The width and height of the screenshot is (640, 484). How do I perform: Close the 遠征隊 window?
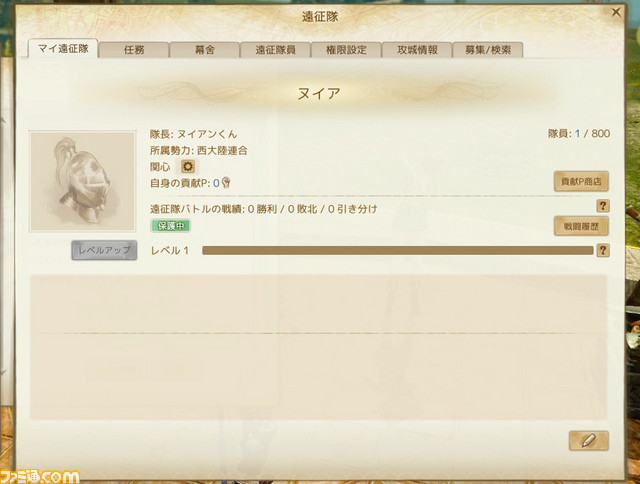tap(616, 13)
